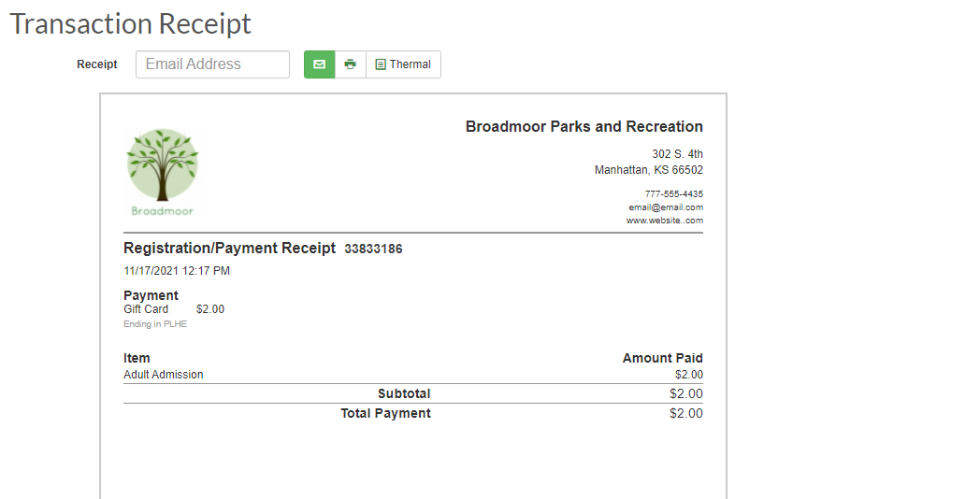Click the $2.00 amount for Adult Admission
980x499 pixels.
(x=689, y=375)
